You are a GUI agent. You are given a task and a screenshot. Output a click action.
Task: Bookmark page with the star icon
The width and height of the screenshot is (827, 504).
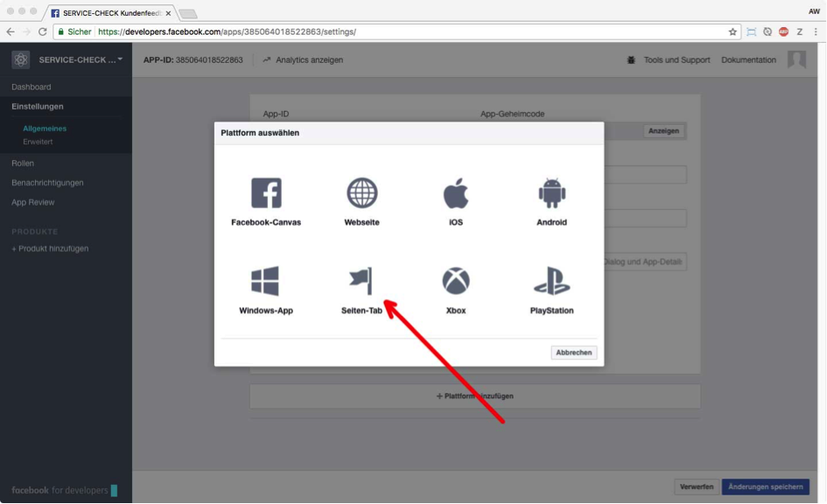732,31
